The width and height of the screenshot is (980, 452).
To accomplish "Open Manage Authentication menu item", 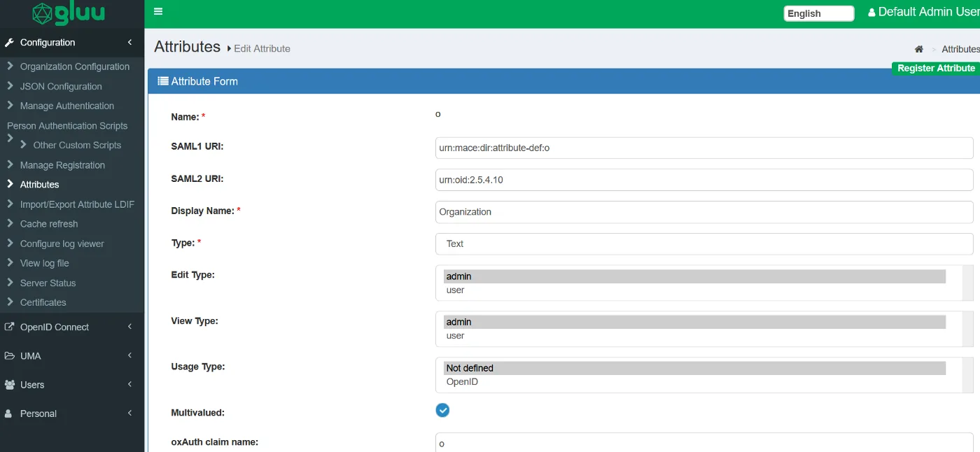I will point(67,106).
